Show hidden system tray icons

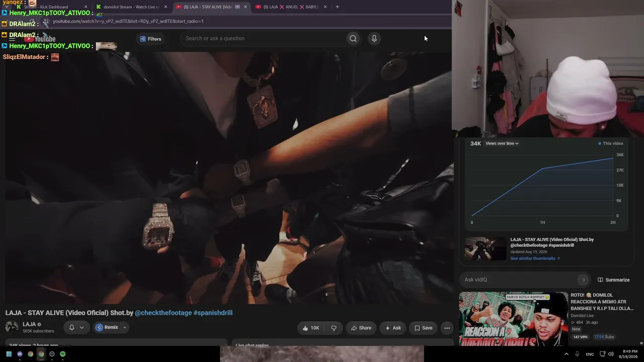pyautogui.click(x=567, y=354)
